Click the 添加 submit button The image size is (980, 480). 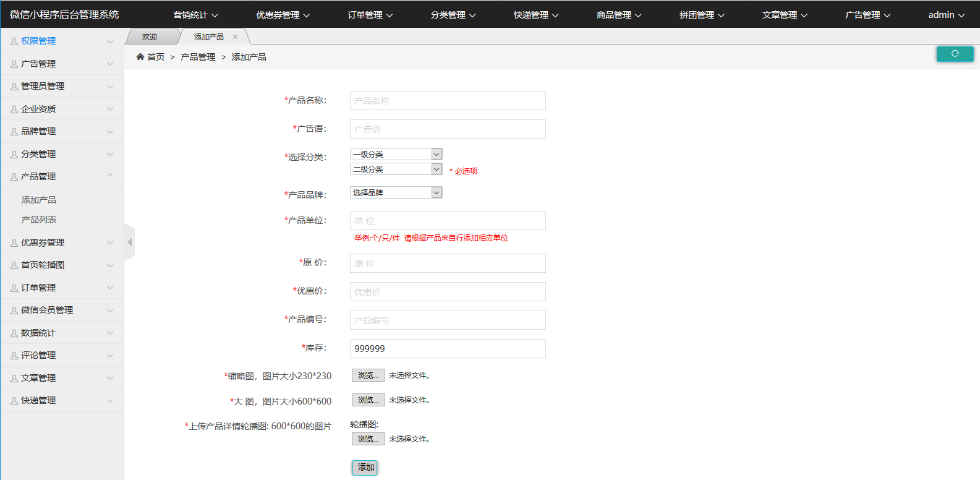click(365, 468)
